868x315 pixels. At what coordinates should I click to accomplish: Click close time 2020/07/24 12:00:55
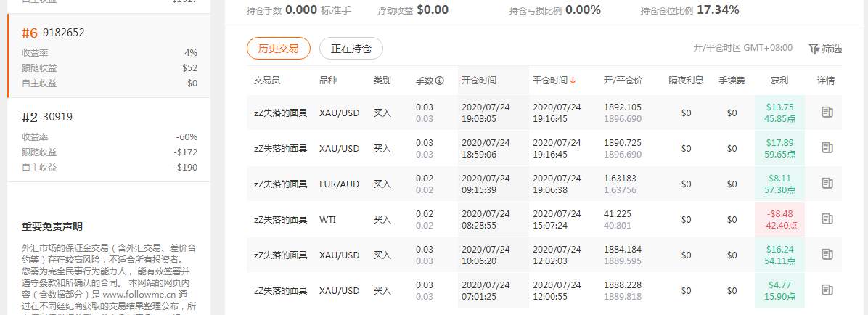click(x=557, y=290)
